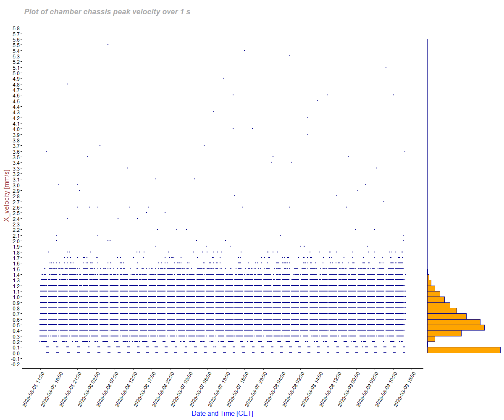504x420 pixels.
Task: Click the plot title about chamber chassis peak velocity
Action: click(107, 12)
